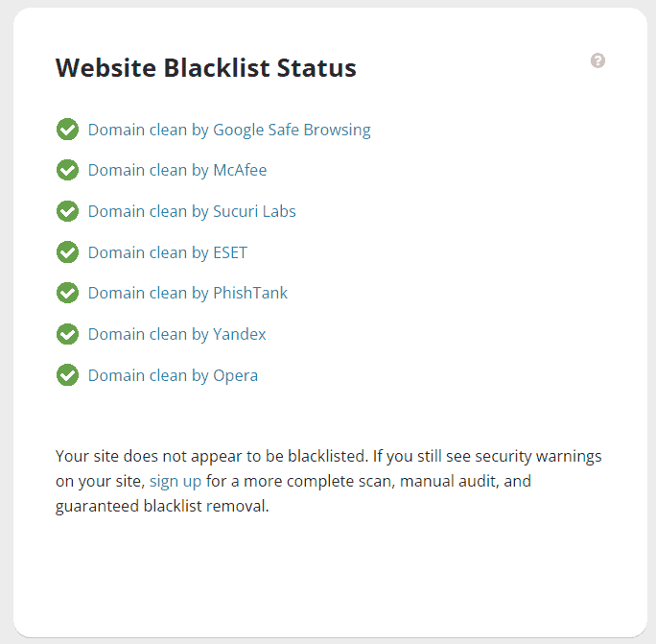Viewport: 656px width, 644px height.
Task: Click green checkmark beside ESET result
Action: click(x=67, y=252)
